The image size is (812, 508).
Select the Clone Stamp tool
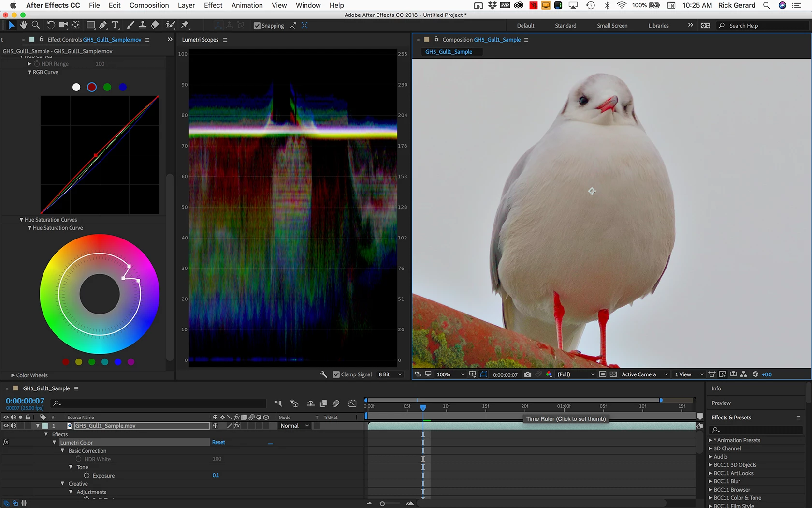click(143, 25)
